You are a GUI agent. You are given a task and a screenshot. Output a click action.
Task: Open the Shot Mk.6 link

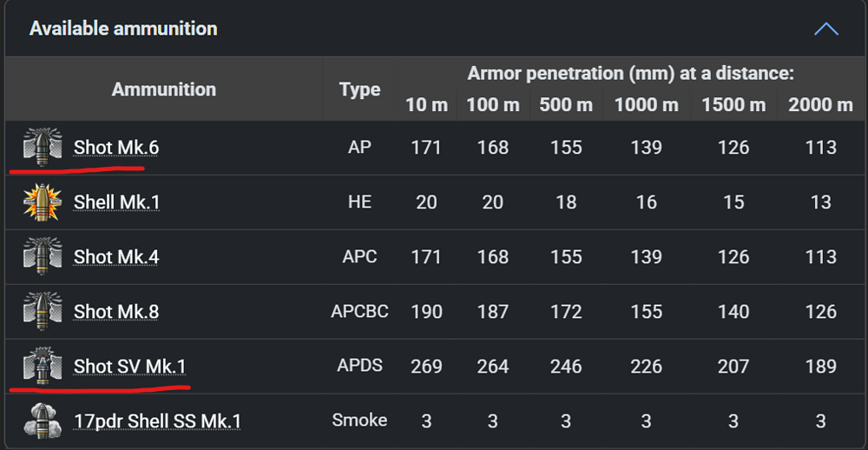click(116, 148)
